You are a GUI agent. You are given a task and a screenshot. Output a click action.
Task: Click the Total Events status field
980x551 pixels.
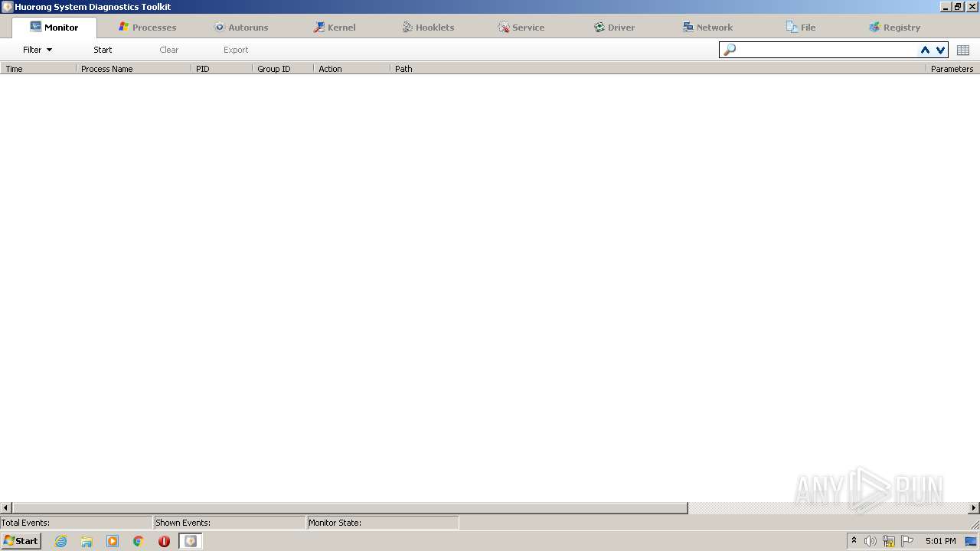77,523
